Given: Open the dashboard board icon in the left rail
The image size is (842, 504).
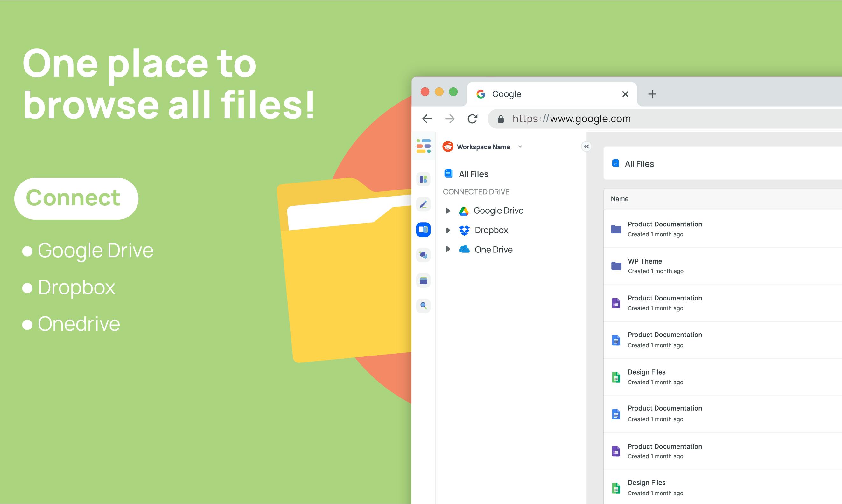Looking at the screenshot, I should 423,179.
